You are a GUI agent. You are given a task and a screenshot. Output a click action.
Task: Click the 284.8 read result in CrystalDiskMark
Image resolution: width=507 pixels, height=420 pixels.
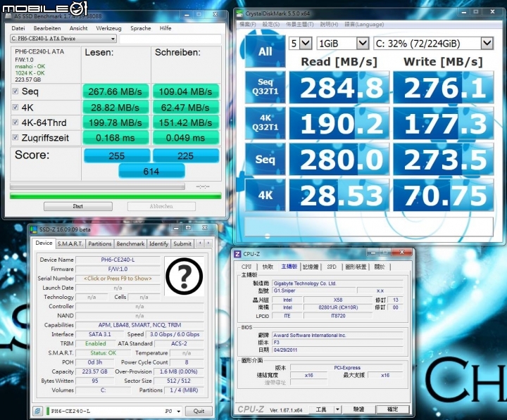[x=339, y=87]
